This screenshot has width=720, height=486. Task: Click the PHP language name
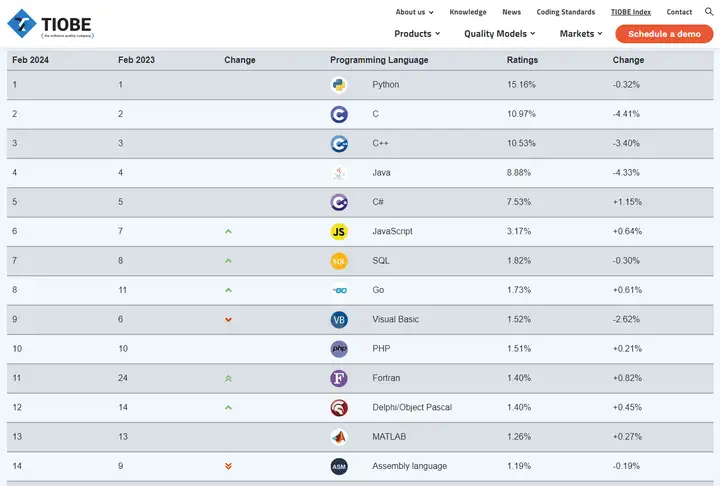[x=381, y=349]
